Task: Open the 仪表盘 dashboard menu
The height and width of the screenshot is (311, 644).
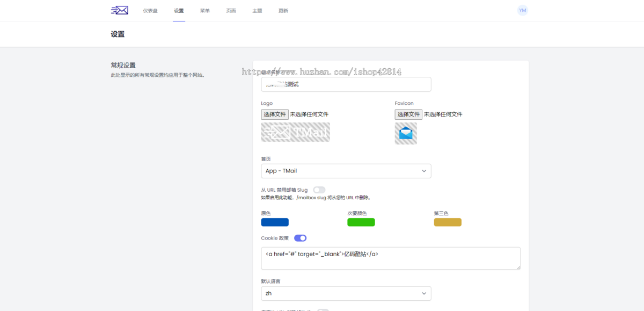Action: click(150, 11)
